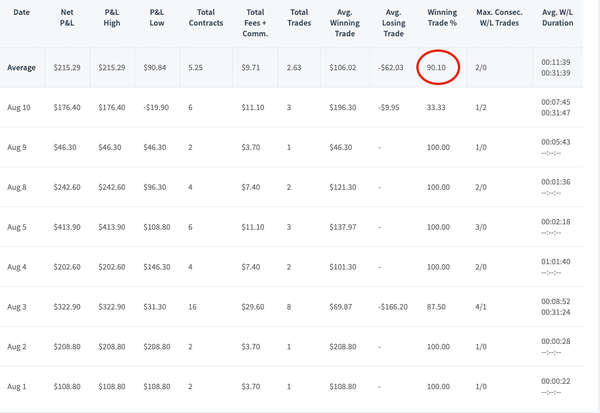Select the Aug 5 date cell
600x413 pixels.
(17, 227)
